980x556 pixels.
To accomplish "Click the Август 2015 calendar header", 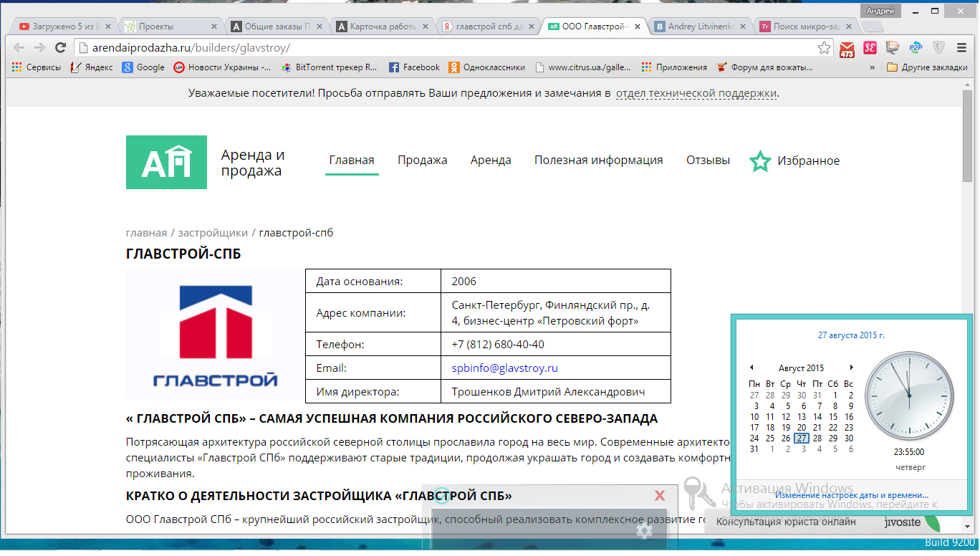I will 801,368.
